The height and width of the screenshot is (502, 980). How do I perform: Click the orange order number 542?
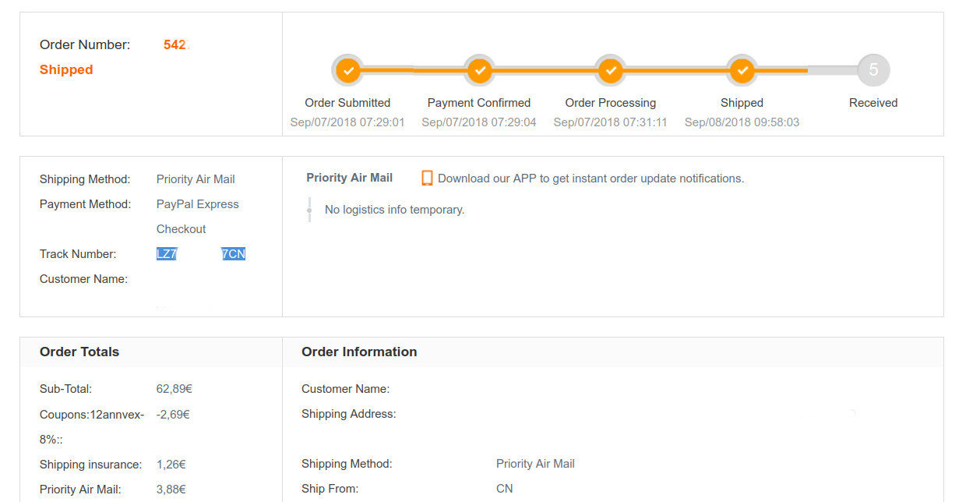174,44
